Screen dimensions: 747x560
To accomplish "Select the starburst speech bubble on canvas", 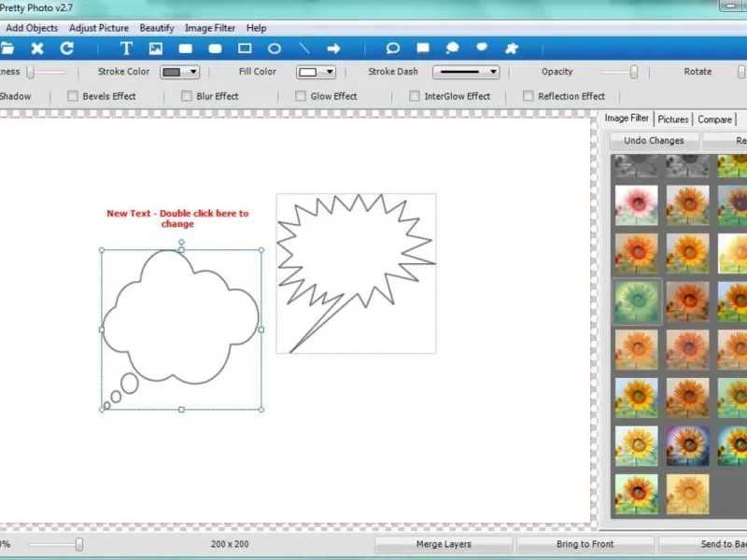I will click(356, 273).
